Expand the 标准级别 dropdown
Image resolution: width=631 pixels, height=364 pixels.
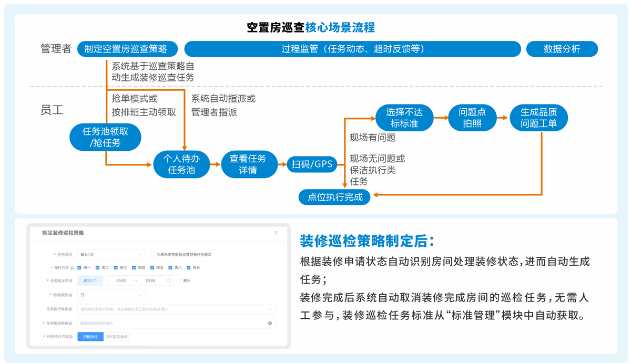pyautogui.click(x=111, y=295)
